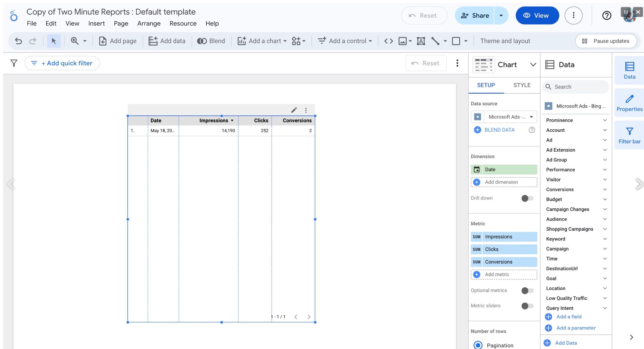Viewport: 644px width, 349px height.
Task: Click the blend data help icon
Action: 532,130
